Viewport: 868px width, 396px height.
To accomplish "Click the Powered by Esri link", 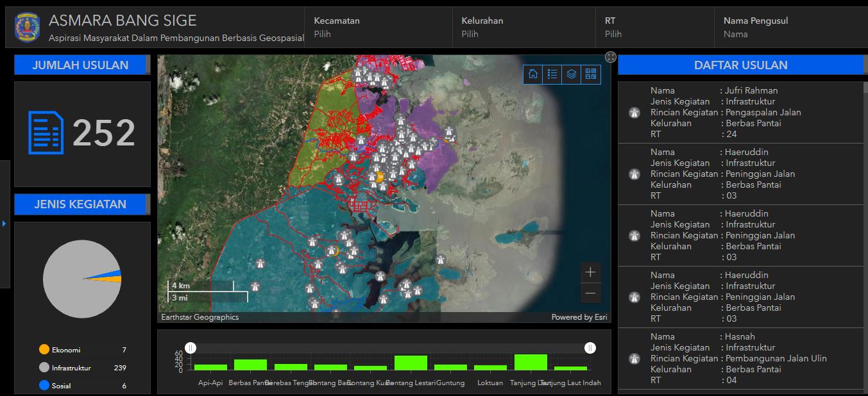I will (x=579, y=317).
